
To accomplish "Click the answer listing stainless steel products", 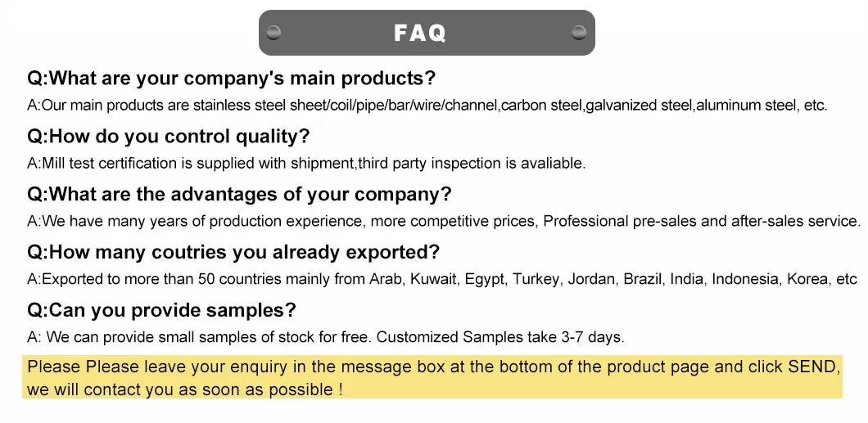I will point(427,105).
